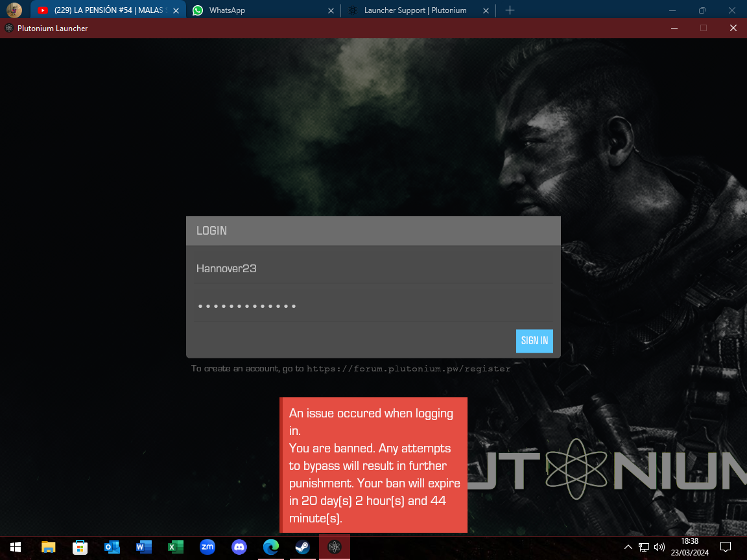The height and width of the screenshot is (560, 747).
Task: Open the Windows Start menu
Action: pyautogui.click(x=16, y=547)
